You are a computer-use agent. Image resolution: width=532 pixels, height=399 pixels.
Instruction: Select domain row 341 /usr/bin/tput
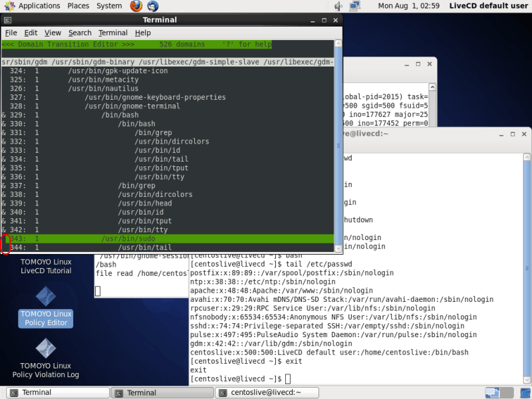click(168, 221)
